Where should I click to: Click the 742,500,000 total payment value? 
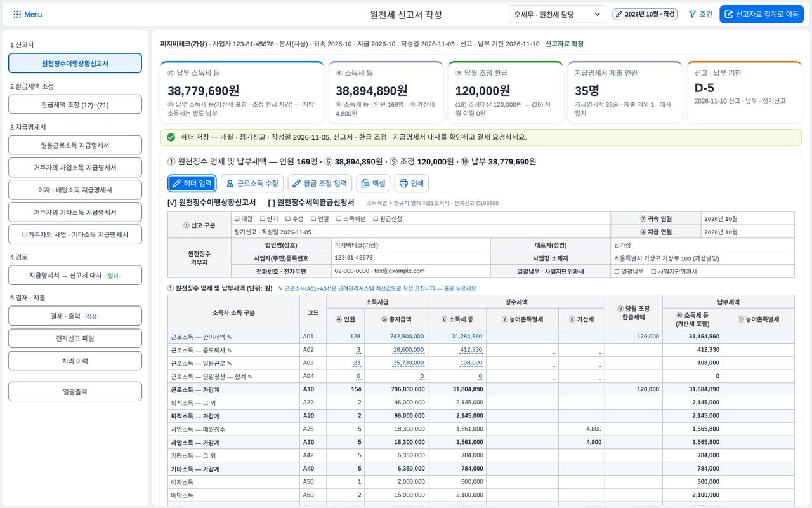pyautogui.click(x=407, y=337)
